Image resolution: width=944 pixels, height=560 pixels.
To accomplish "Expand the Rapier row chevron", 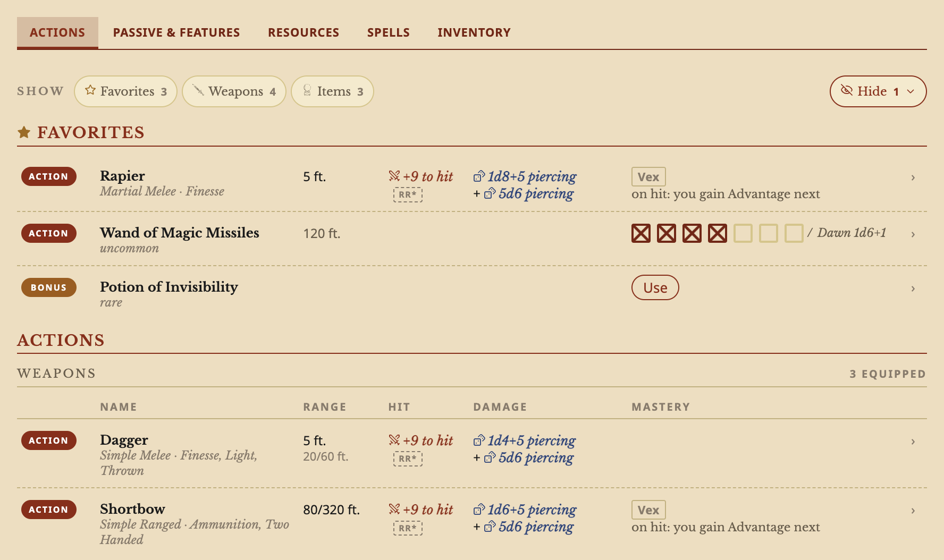I will (913, 177).
